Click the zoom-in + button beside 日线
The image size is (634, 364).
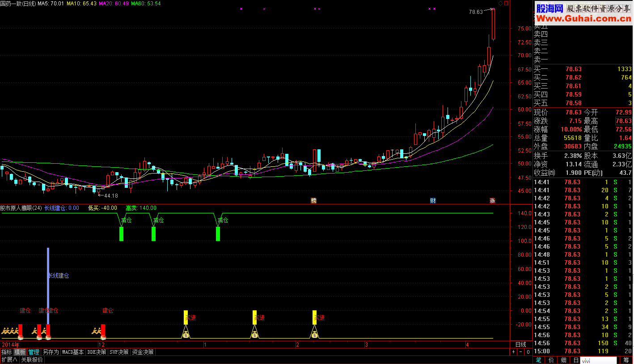(514, 352)
